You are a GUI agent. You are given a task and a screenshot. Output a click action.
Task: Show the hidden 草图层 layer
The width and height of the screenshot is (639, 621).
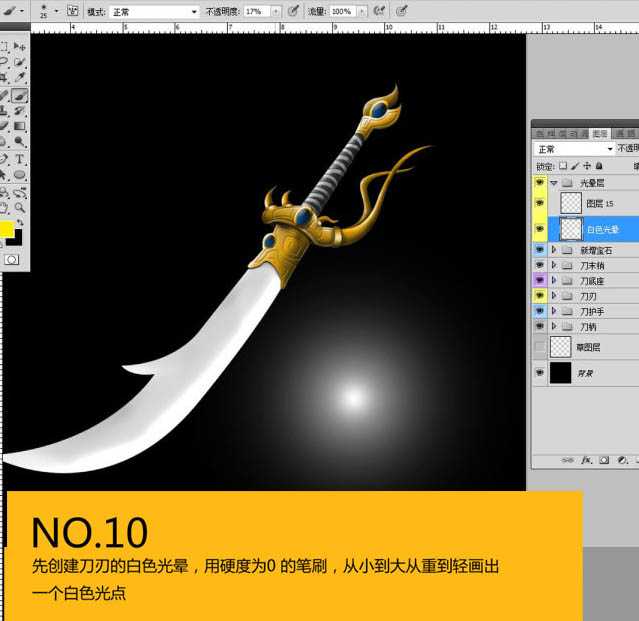point(540,347)
